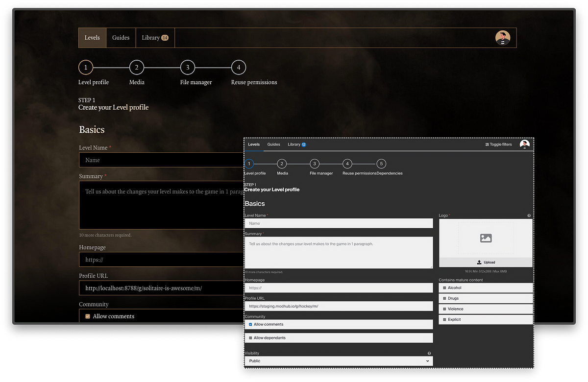Click the staging.modhub.io Profile URL field
588x382 pixels.
(338, 306)
